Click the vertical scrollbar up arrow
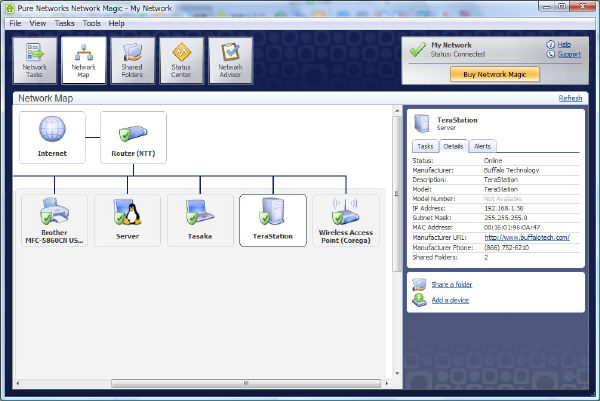Image resolution: width=600 pixels, height=401 pixels. (397, 111)
